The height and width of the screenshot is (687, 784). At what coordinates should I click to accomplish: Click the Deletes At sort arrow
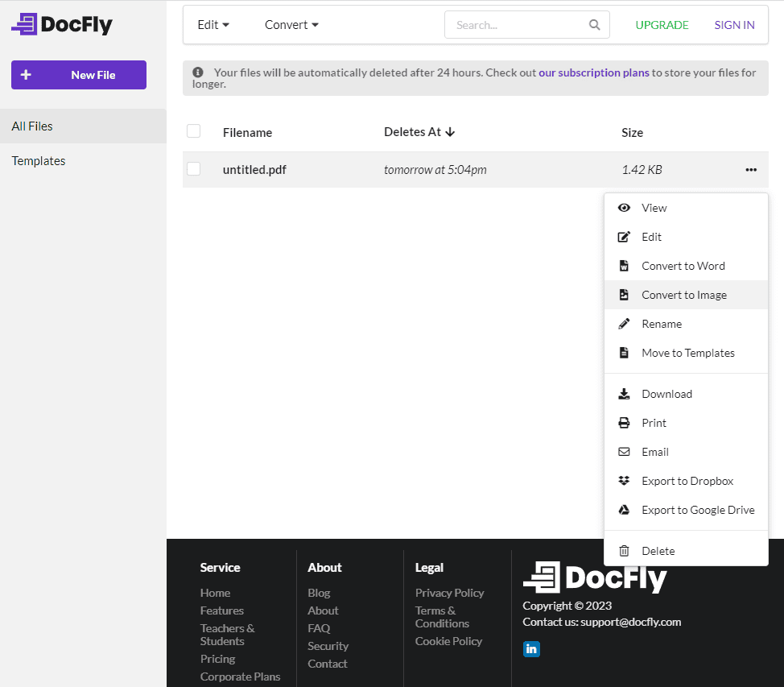pos(450,132)
